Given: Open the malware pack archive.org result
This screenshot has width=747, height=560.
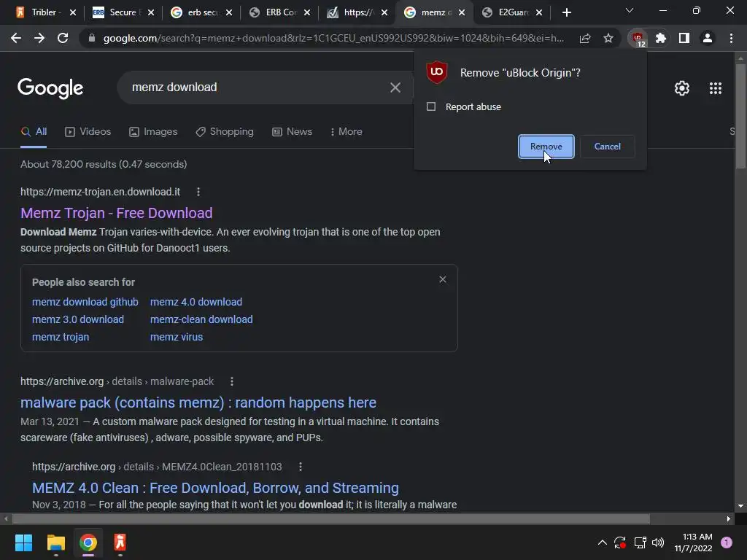Looking at the screenshot, I should coord(198,402).
